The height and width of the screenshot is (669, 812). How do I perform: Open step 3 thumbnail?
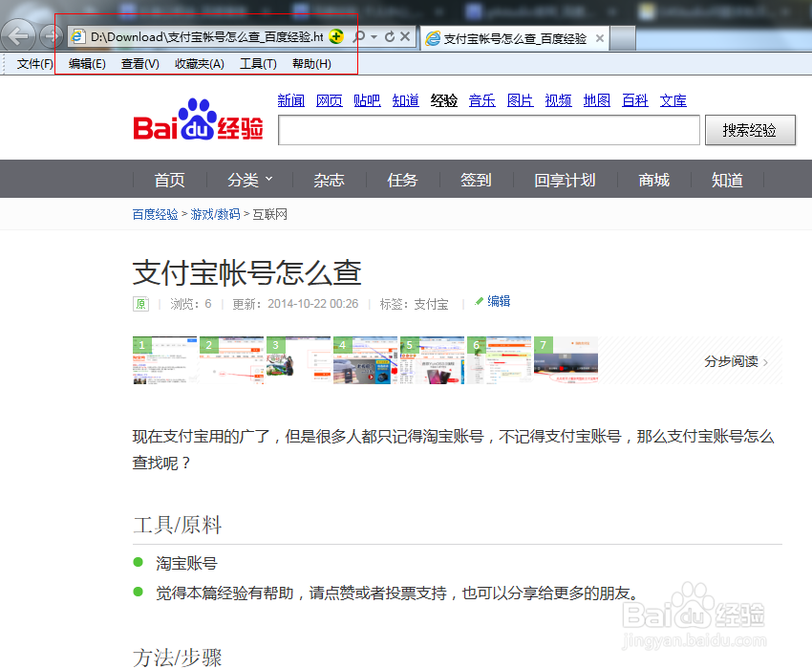coord(298,360)
